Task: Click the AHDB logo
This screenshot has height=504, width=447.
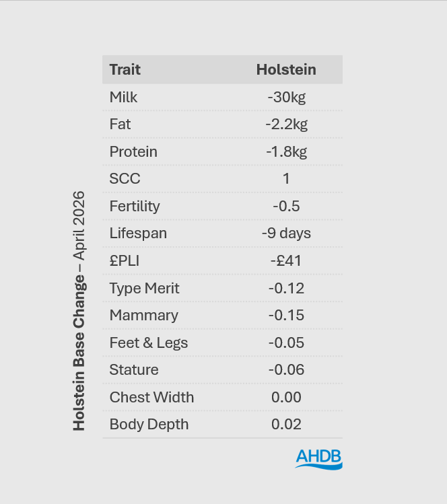Action: [x=318, y=458]
